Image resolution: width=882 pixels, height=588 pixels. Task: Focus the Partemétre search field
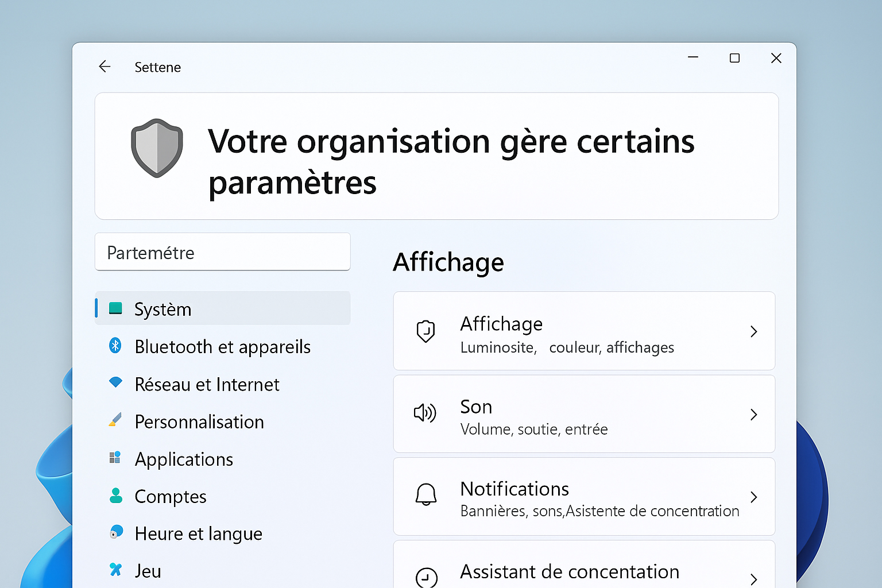click(x=222, y=252)
